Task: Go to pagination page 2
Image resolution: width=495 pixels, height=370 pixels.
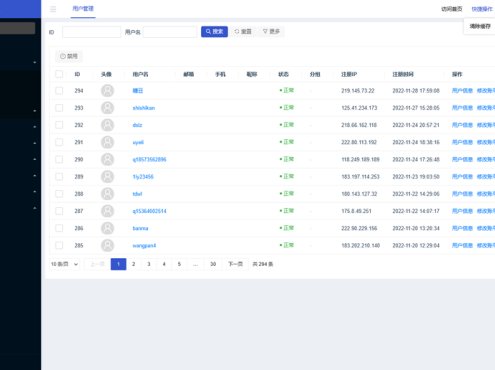Action: (x=133, y=264)
